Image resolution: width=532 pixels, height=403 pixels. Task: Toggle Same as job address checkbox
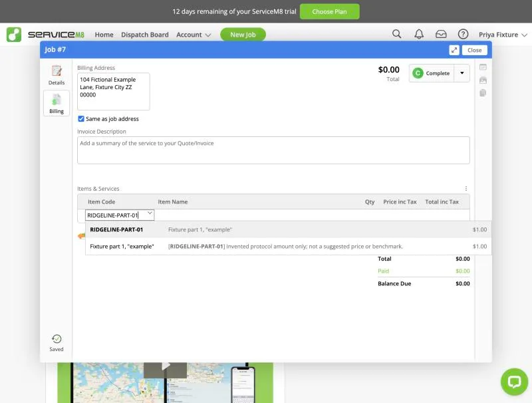pos(81,119)
